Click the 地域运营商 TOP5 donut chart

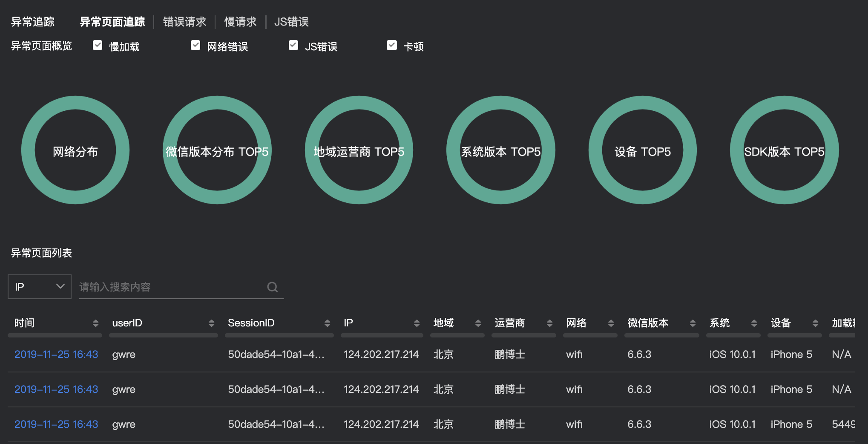(359, 150)
